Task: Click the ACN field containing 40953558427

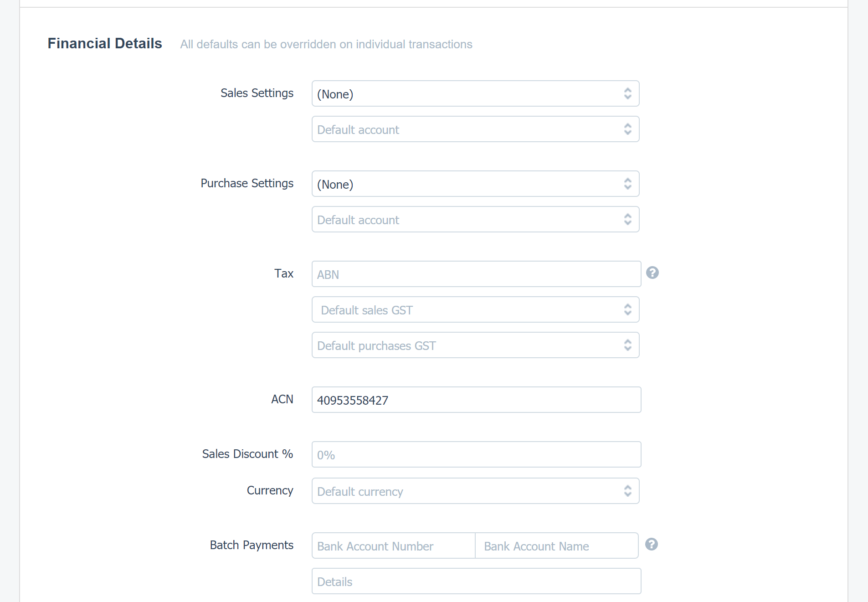Action: tap(476, 400)
